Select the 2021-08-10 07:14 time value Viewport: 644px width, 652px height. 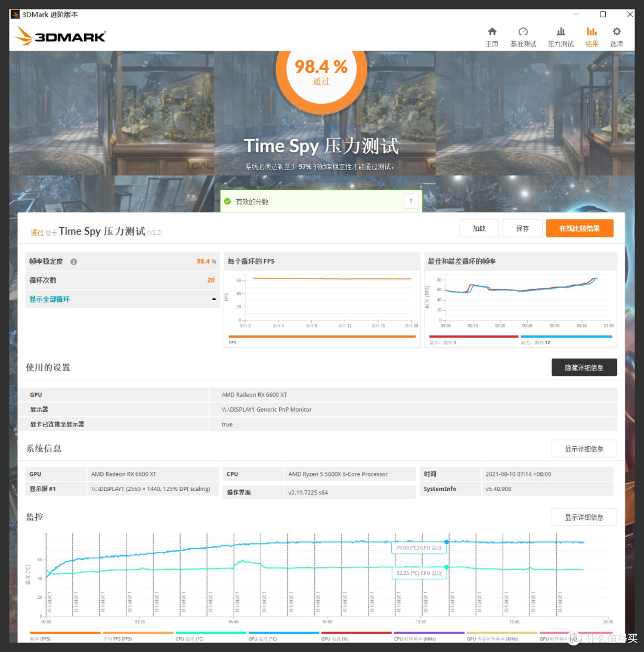[x=518, y=474]
